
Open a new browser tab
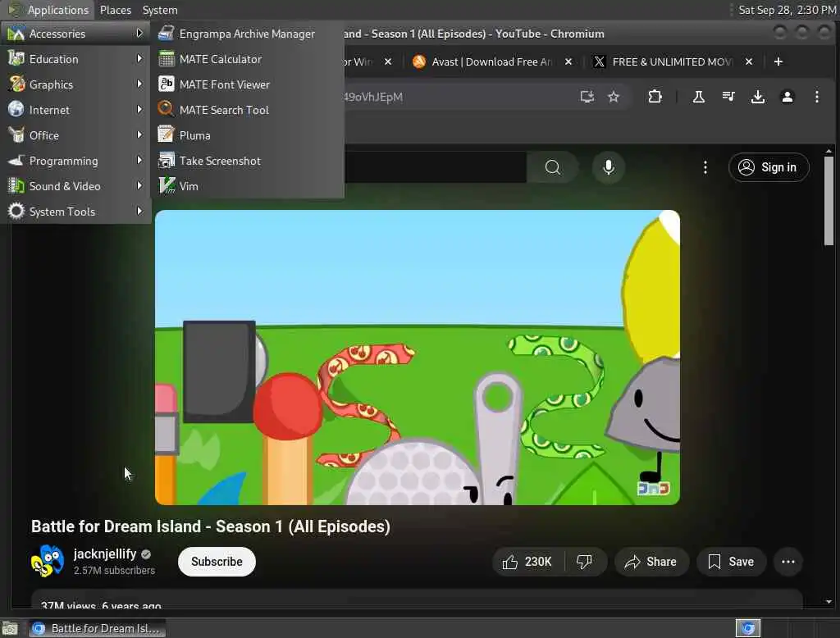point(778,62)
